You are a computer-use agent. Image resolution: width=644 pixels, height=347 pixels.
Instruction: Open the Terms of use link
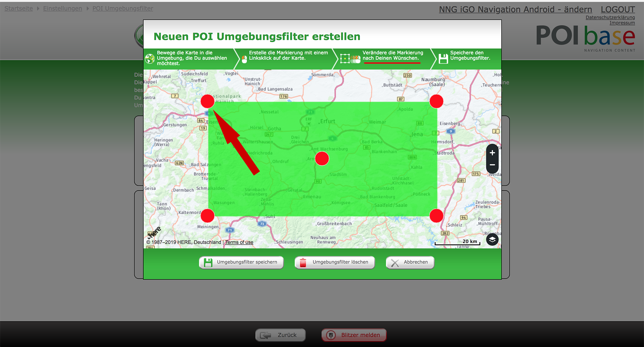239,242
